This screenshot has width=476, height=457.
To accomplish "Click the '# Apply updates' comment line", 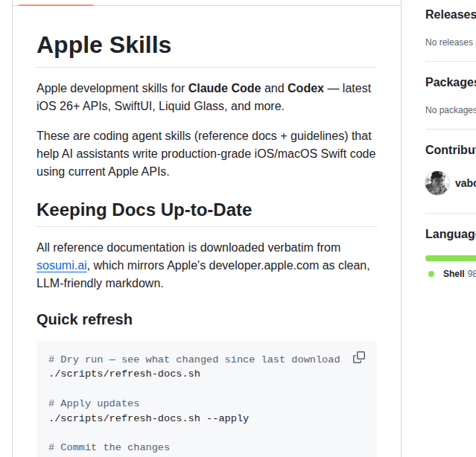I will click(x=94, y=403).
